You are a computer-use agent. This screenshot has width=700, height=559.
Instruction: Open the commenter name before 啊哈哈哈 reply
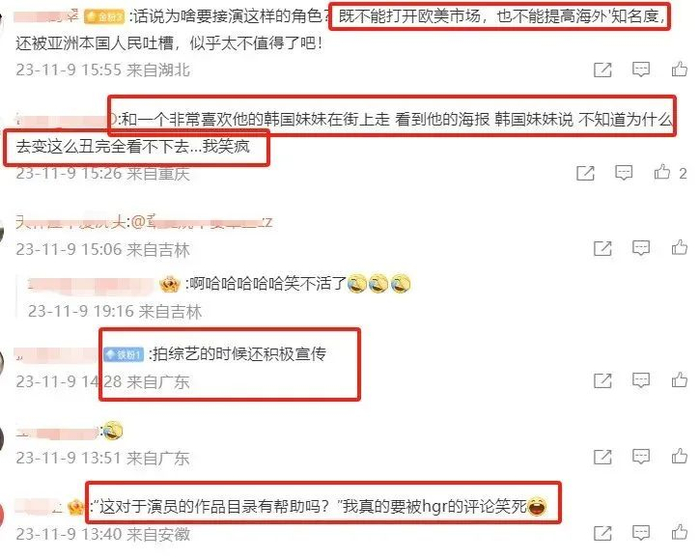coord(91,284)
